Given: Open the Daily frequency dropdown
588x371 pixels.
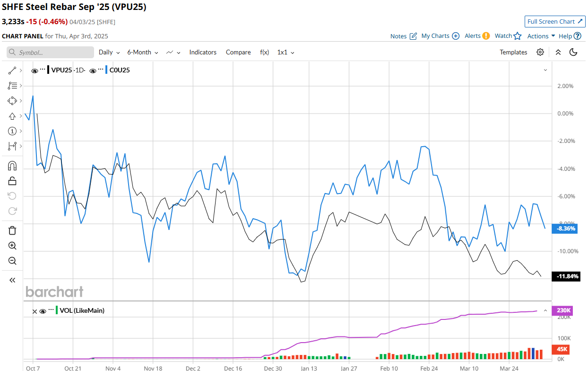Looking at the screenshot, I should tap(109, 52).
